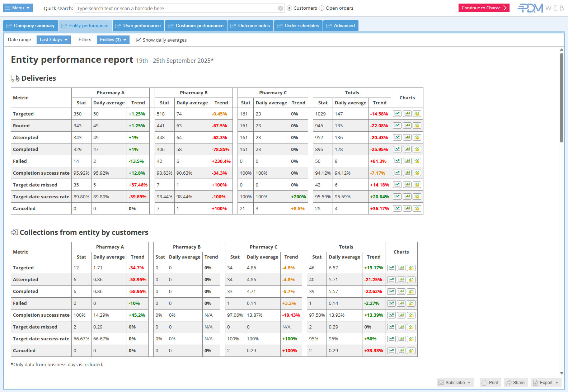Select the Open orders radio button
568x392 pixels.
coord(322,8)
